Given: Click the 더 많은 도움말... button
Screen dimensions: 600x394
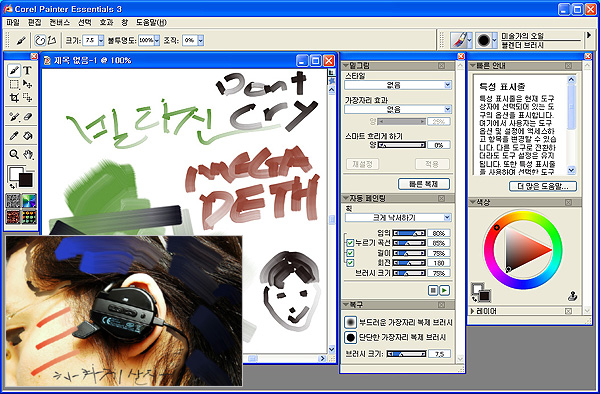Looking at the screenshot, I should [x=543, y=186].
